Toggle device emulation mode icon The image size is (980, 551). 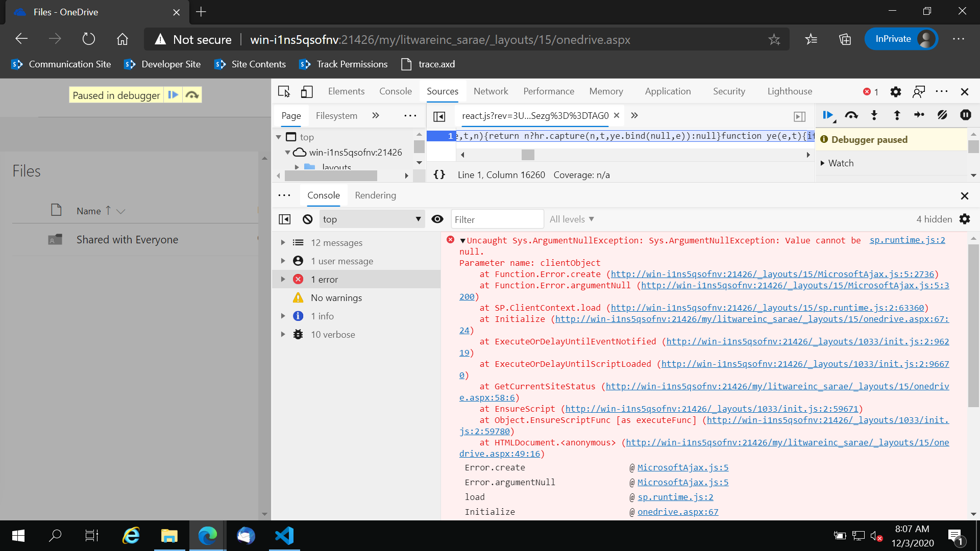[306, 91]
